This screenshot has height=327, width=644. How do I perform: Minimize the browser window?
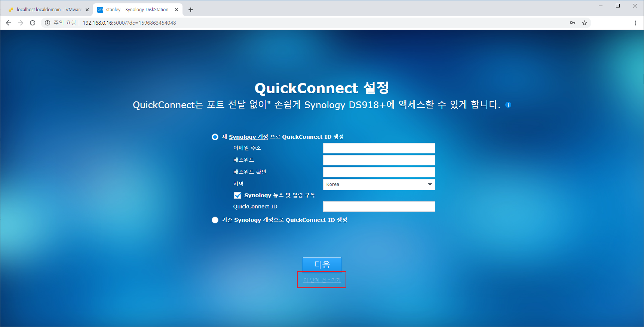point(601,6)
